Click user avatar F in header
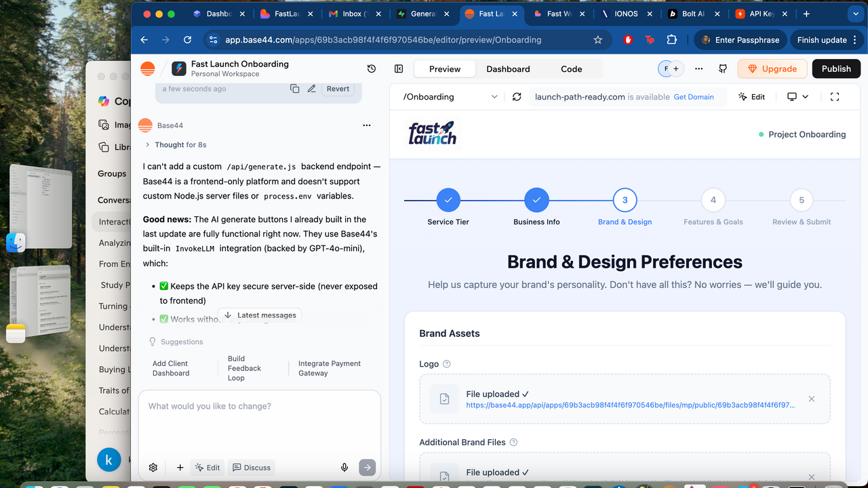 coord(665,68)
